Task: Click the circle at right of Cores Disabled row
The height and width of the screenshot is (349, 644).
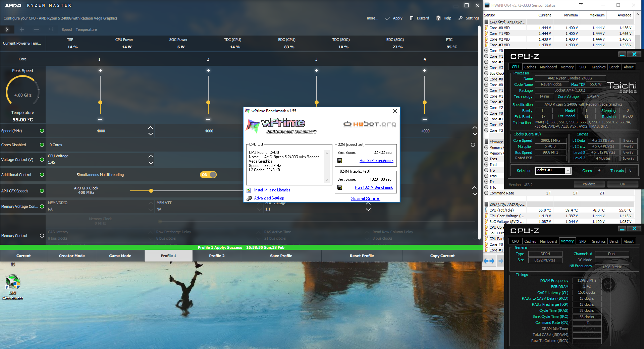Action: pyautogui.click(x=473, y=145)
